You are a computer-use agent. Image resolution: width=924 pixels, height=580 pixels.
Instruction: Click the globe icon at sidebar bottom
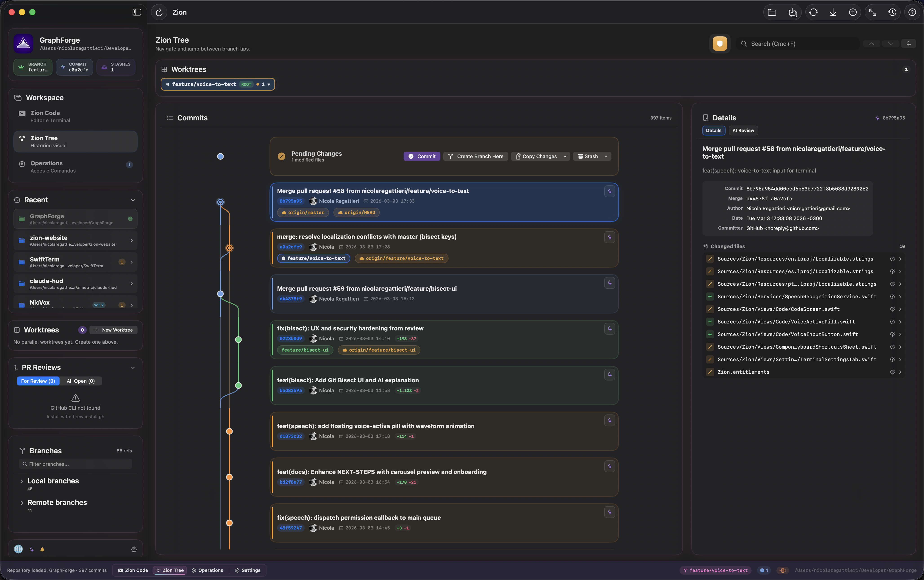(18, 549)
